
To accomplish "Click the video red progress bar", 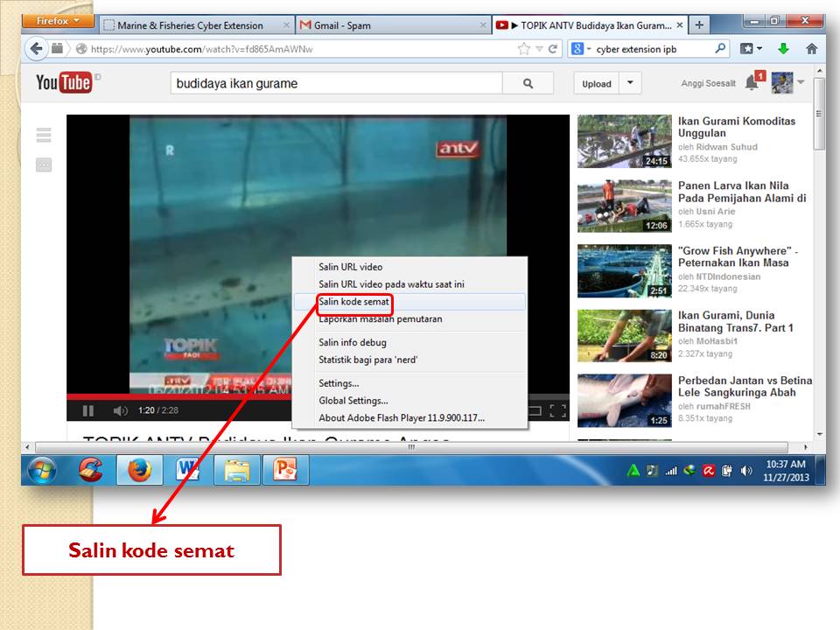I will coord(179,397).
